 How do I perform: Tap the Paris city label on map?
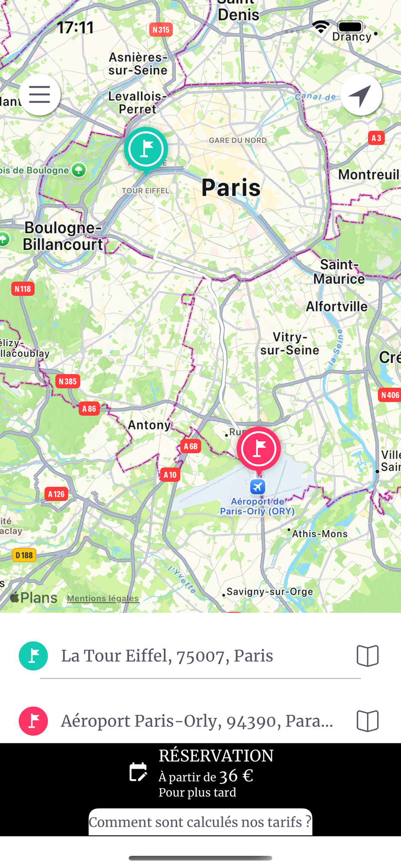(x=231, y=187)
